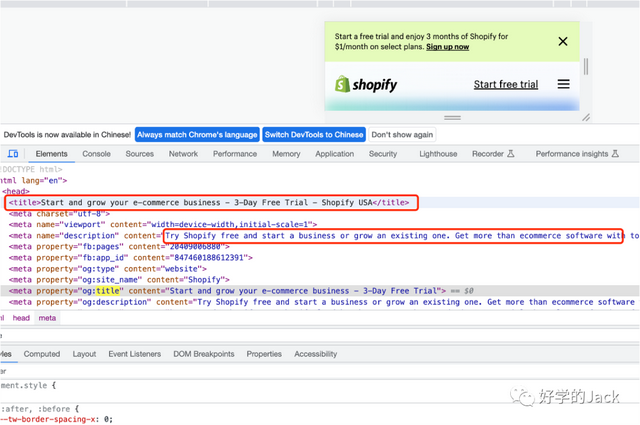Toggle the device toolbar icon in DevTools
Viewport: 640px width, 425px height.
tap(13, 154)
